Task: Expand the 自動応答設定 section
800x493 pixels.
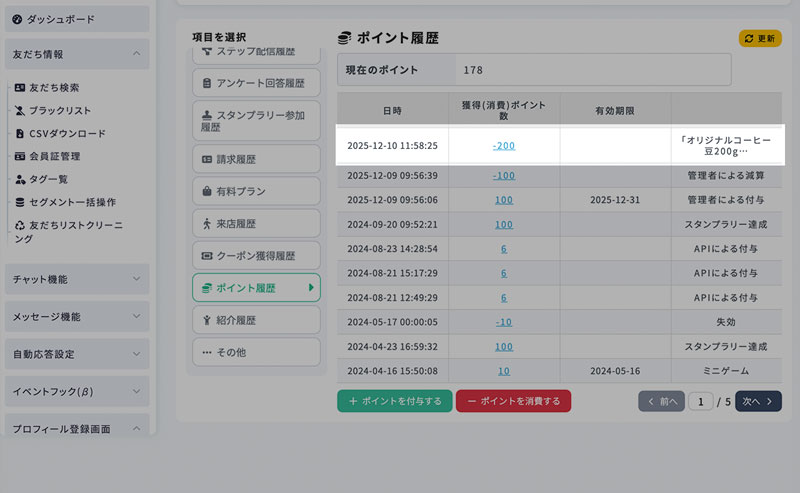Action: 136,354
